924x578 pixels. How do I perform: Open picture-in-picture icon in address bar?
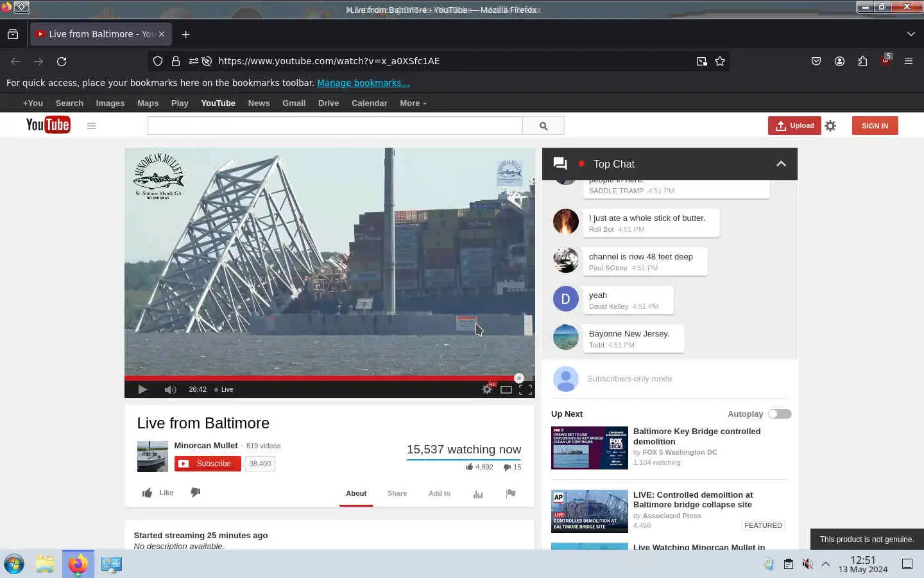pos(701,61)
